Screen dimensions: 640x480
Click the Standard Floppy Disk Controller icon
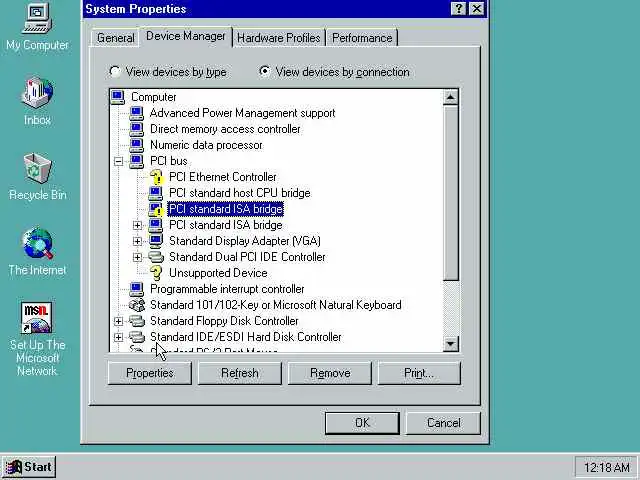pyautogui.click(x=137, y=321)
